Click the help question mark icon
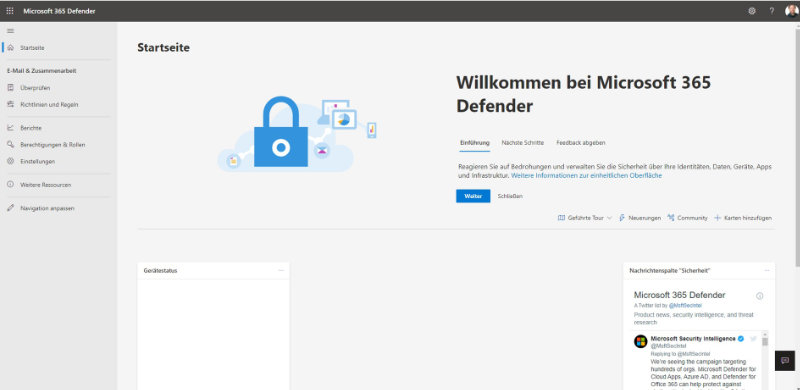Viewport: 800px width, 390px height. click(x=772, y=11)
